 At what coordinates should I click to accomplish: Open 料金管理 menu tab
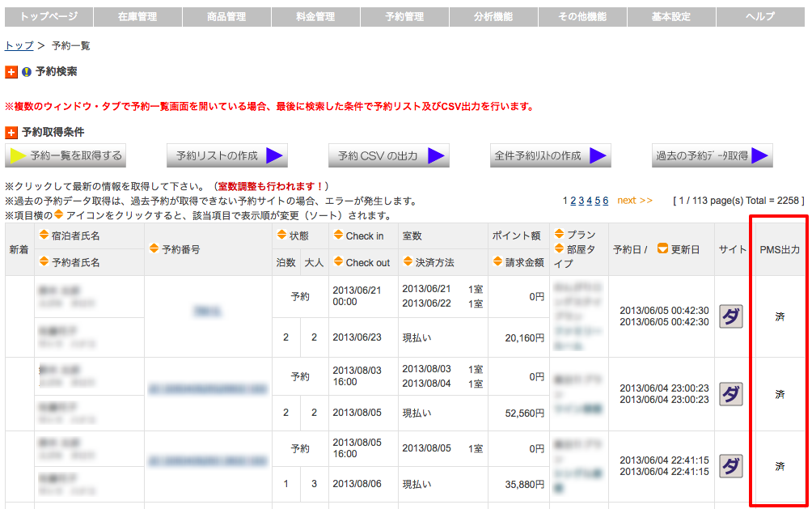[x=316, y=16]
